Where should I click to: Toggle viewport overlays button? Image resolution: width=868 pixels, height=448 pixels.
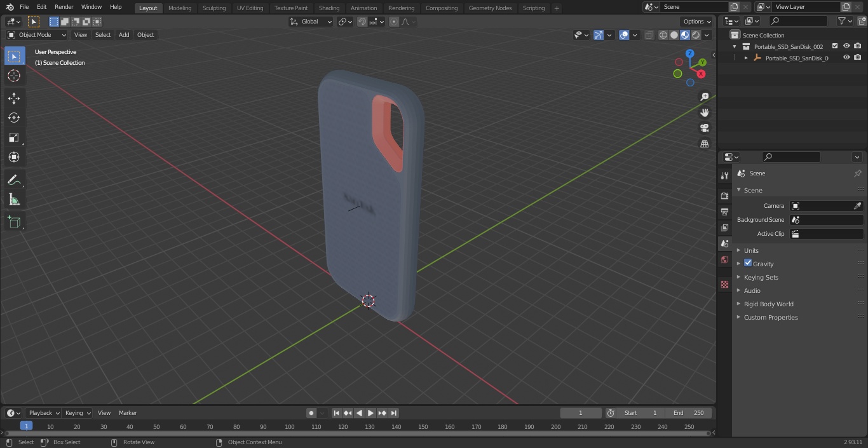pos(624,35)
